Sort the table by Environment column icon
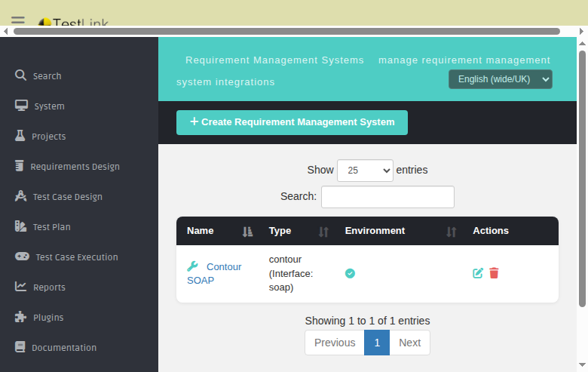The height and width of the screenshot is (372, 588). (x=451, y=232)
